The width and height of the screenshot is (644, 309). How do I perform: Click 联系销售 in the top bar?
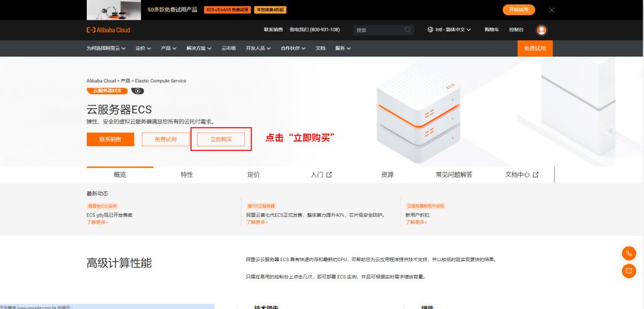(273, 30)
